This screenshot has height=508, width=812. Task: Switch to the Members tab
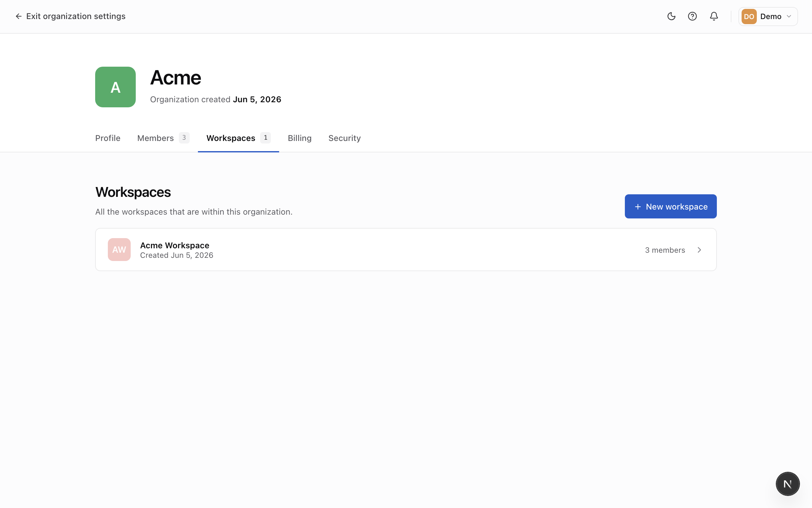[x=163, y=138]
